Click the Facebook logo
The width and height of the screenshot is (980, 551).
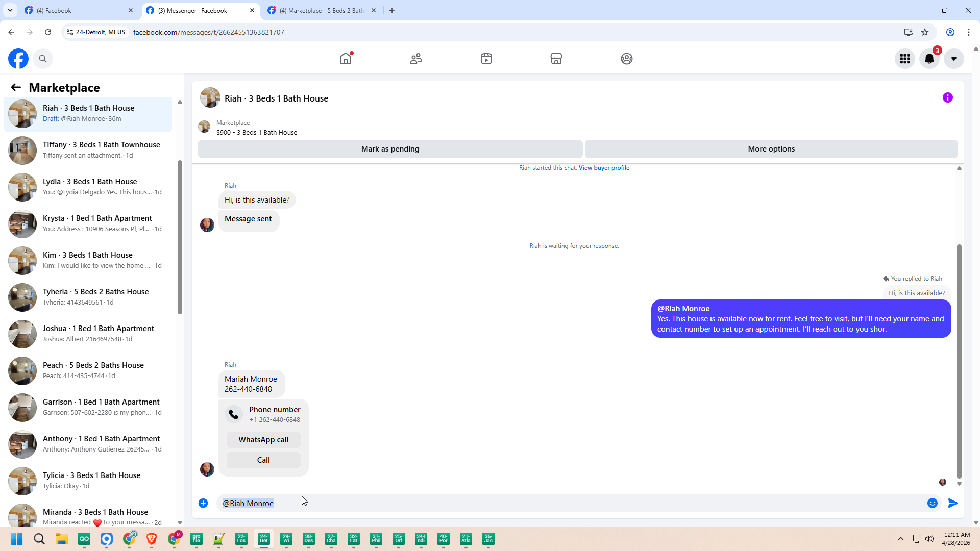(18, 59)
